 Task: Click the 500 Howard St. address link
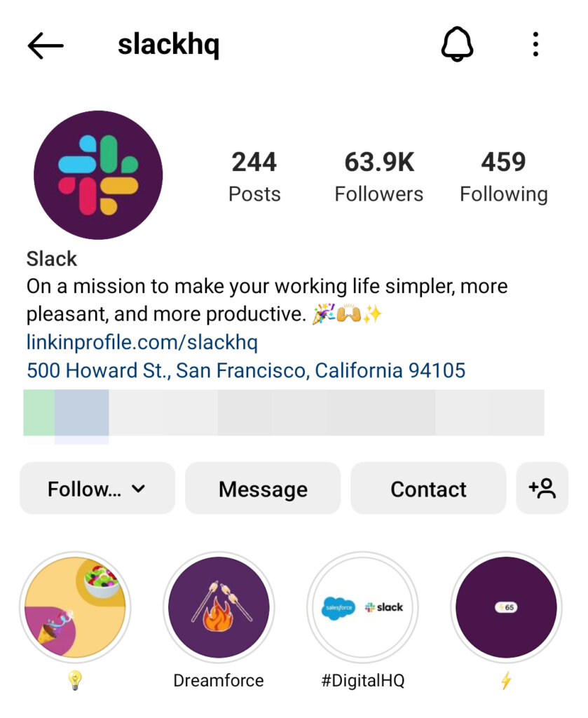pyautogui.click(x=245, y=370)
